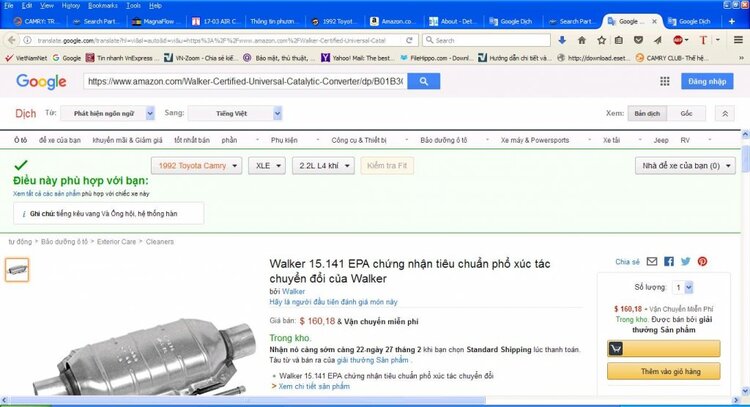Image resolution: width=750 pixels, height=407 pixels.
Task: Select Gốc original view toggle
Action: tap(686, 114)
